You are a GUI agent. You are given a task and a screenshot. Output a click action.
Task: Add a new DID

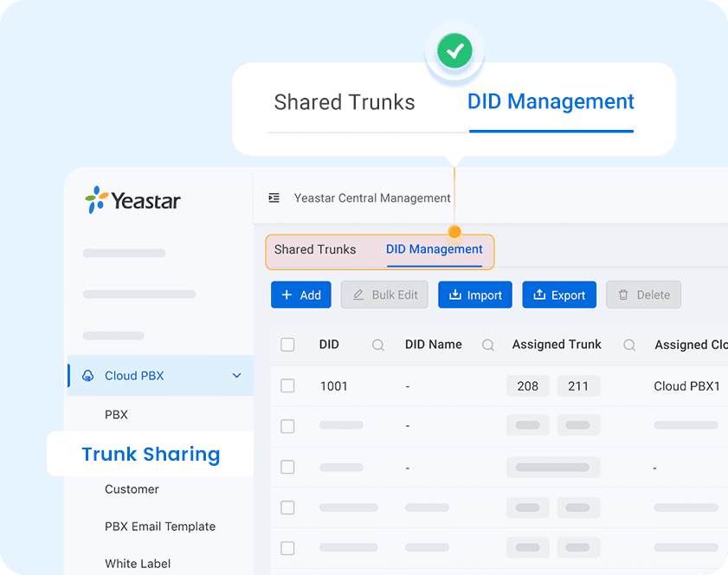coord(301,294)
